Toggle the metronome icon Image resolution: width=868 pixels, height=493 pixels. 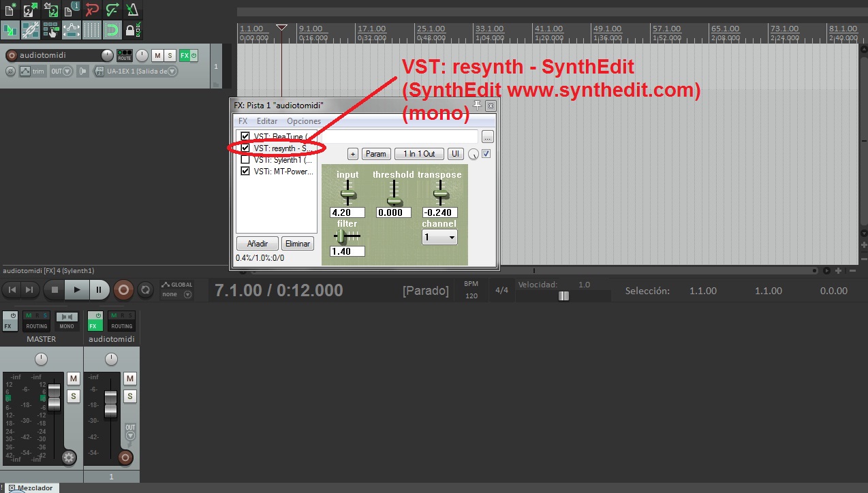click(x=133, y=10)
